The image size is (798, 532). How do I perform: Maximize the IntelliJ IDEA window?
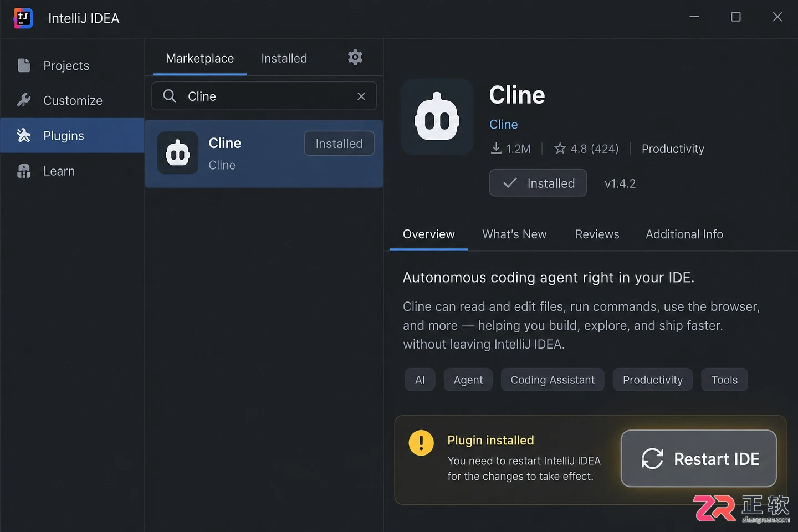[x=736, y=17]
